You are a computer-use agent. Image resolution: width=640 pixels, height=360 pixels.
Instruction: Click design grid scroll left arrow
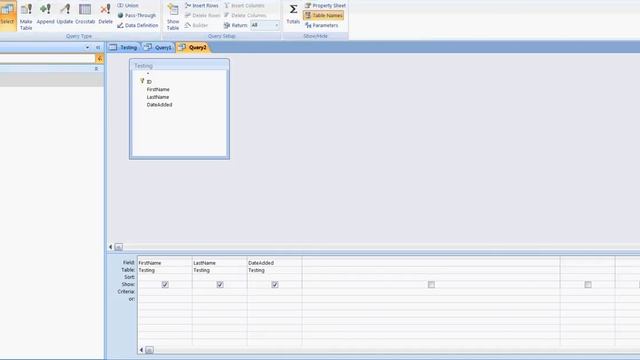click(x=141, y=350)
